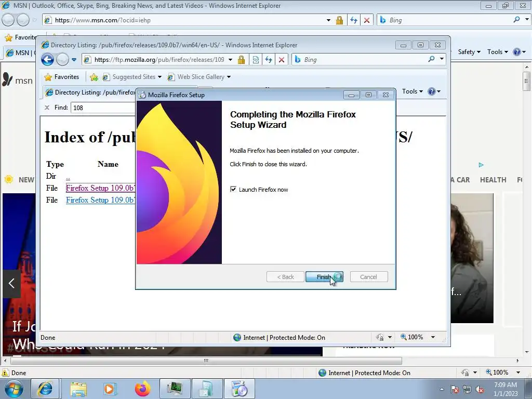Open Tools menu in MSN window
This screenshot has height=399, width=532.
(x=497, y=52)
